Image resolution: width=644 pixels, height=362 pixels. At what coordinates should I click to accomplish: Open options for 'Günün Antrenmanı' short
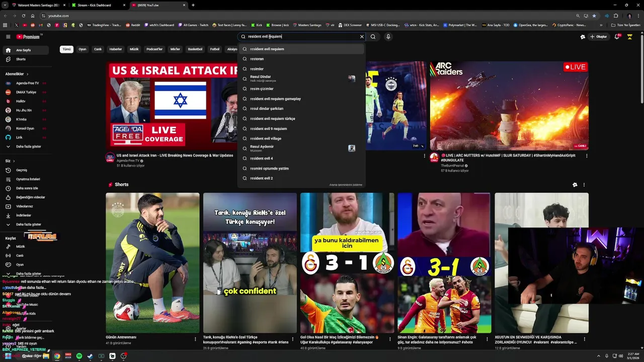coord(195,339)
